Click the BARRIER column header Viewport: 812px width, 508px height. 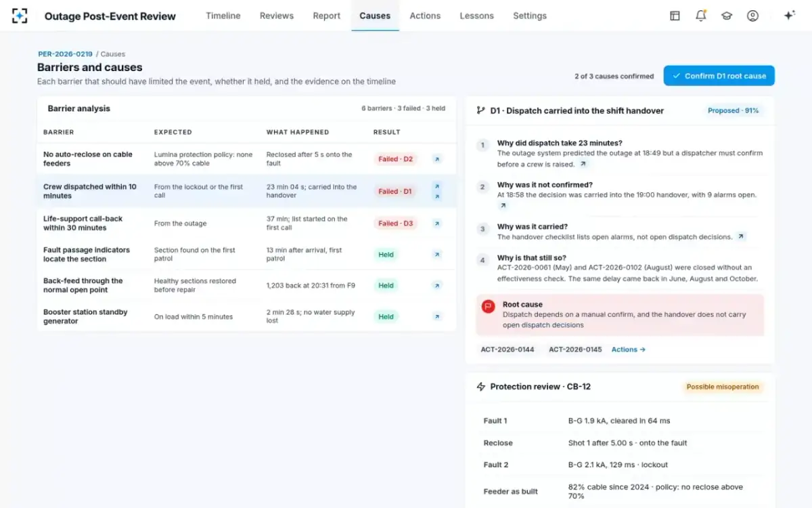(x=59, y=132)
